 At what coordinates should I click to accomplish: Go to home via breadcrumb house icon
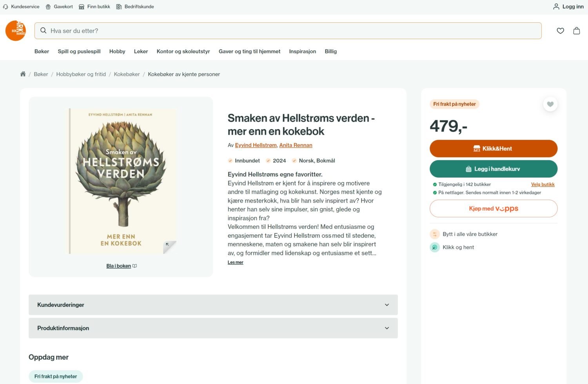click(23, 74)
